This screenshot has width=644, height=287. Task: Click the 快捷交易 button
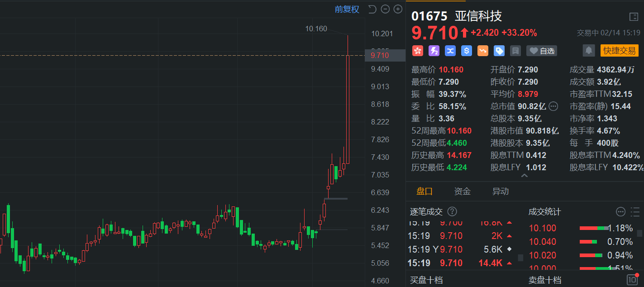tap(619, 50)
